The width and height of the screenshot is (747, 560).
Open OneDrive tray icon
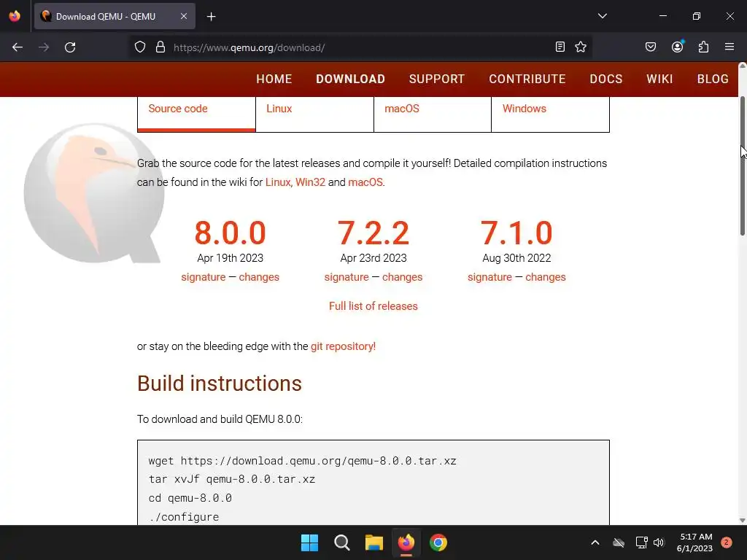coord(619,542)
